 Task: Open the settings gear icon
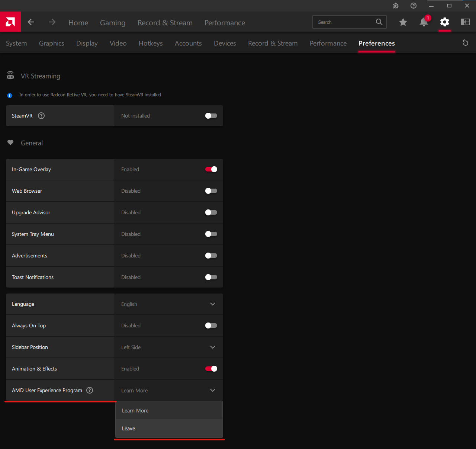(445, 22)
